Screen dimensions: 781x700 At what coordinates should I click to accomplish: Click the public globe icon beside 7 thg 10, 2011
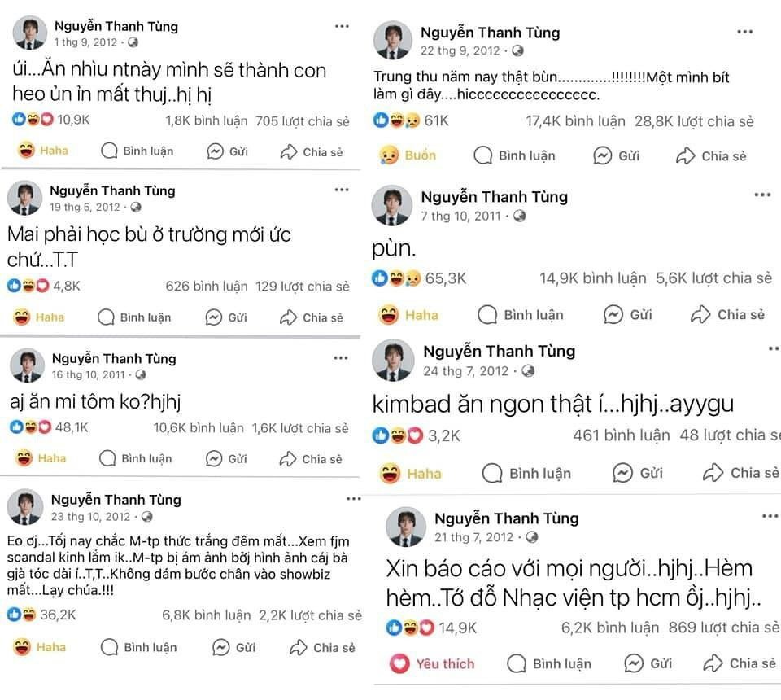coord(520,217)
